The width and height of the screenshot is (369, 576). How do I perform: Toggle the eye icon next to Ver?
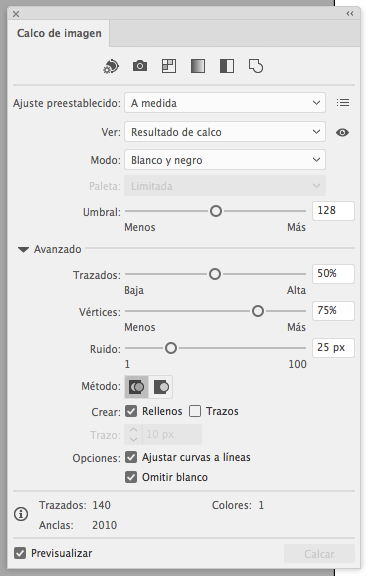coord(343,132)
